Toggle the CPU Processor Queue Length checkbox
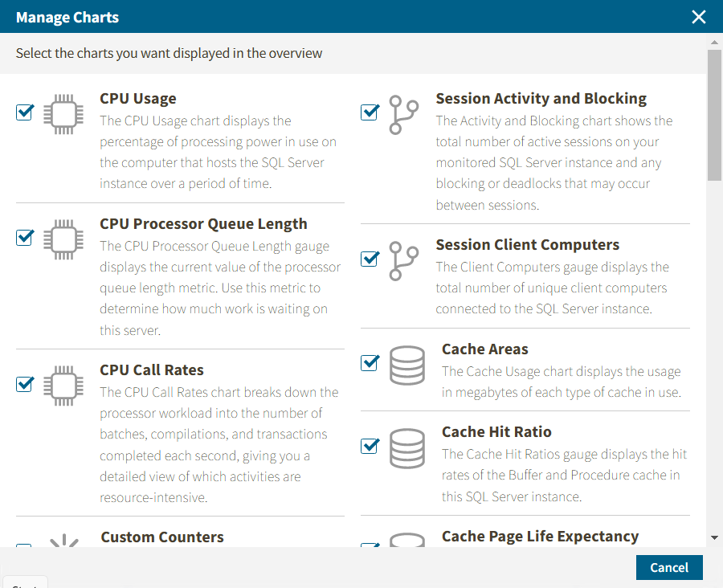 point(25,238)
